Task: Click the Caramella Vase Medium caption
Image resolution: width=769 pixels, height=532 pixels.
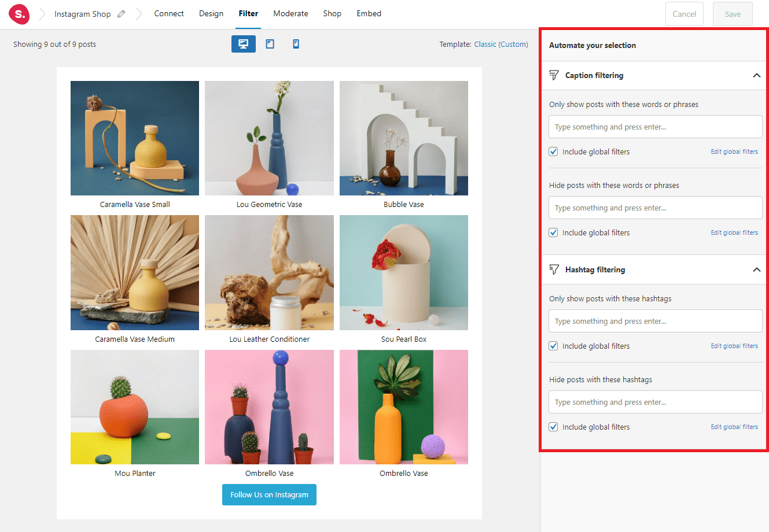Action: pyautogui.click(x=135, y=339)
